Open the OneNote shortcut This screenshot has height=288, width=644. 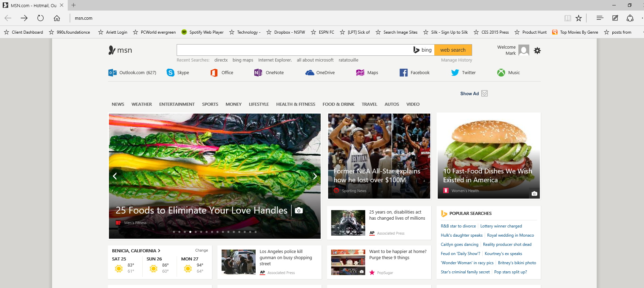coord(269,72)
